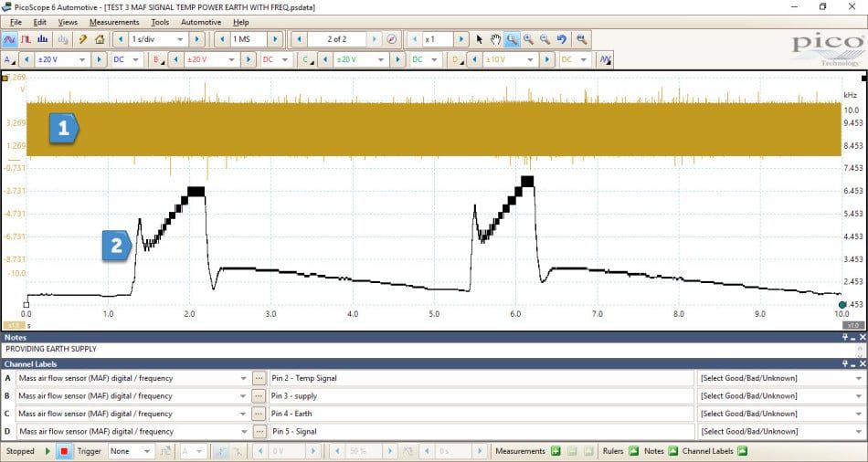Open Channel D DC coupling dropdown

point(583,59)
